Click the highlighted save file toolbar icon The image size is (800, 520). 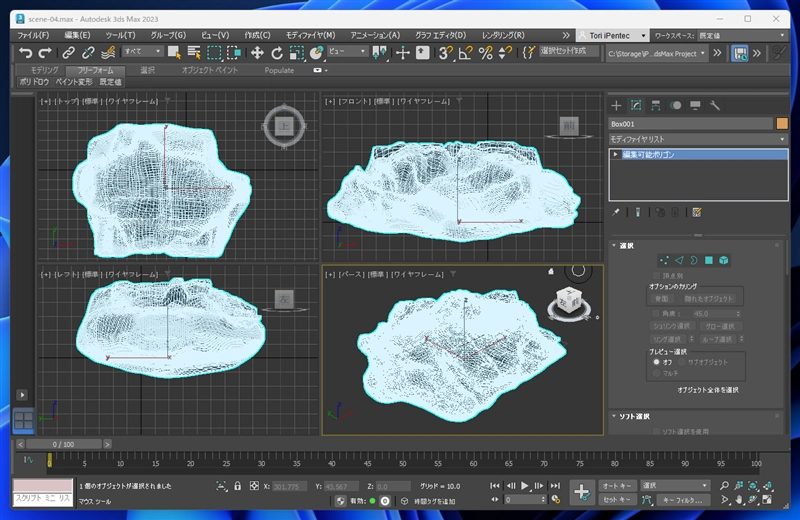pyautogui.click(x=739, y=53)
